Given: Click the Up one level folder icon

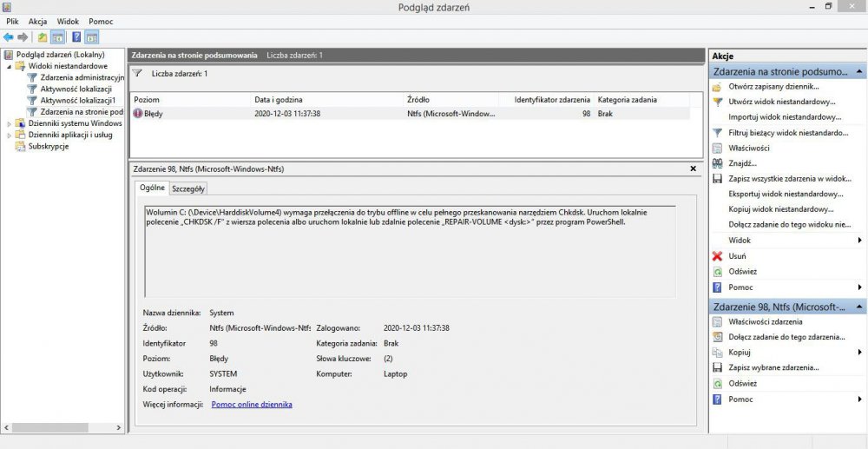Looking at the screenshot, I should click(43, 37).
